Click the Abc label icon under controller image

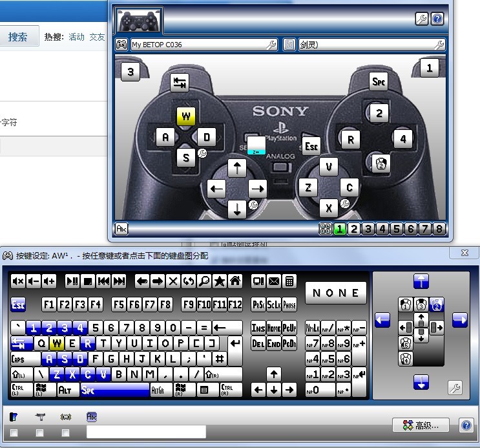[x=121, y=229]
